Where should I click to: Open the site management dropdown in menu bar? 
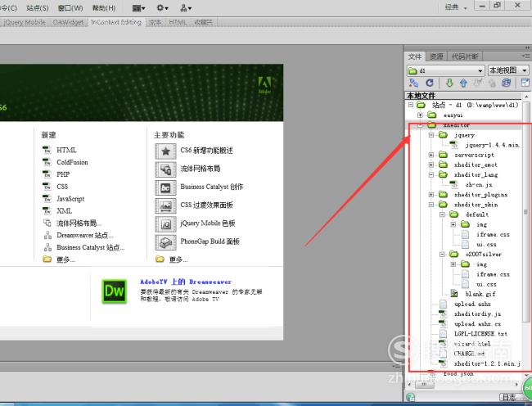click(x=186, y=8)
